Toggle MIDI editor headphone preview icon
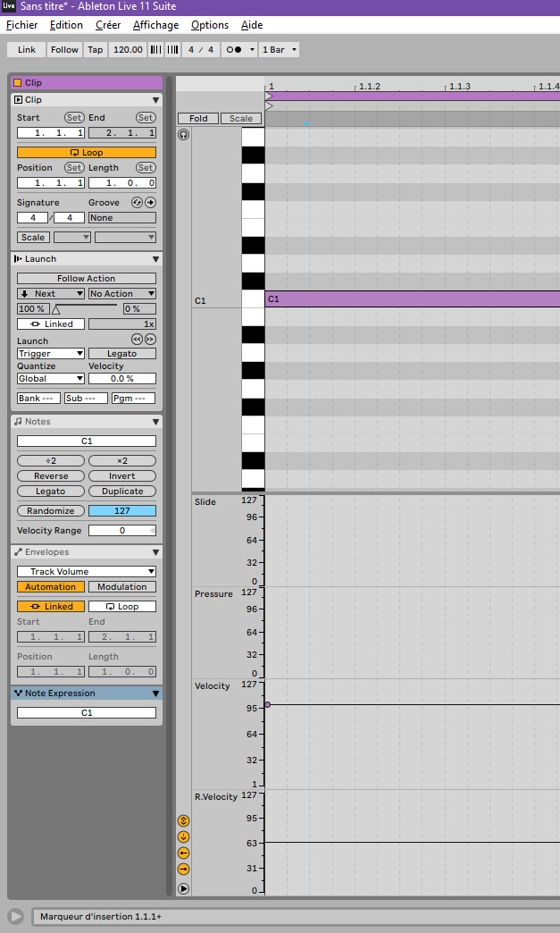Viewport: 560px width, 933px height. (x=184, y=134)
